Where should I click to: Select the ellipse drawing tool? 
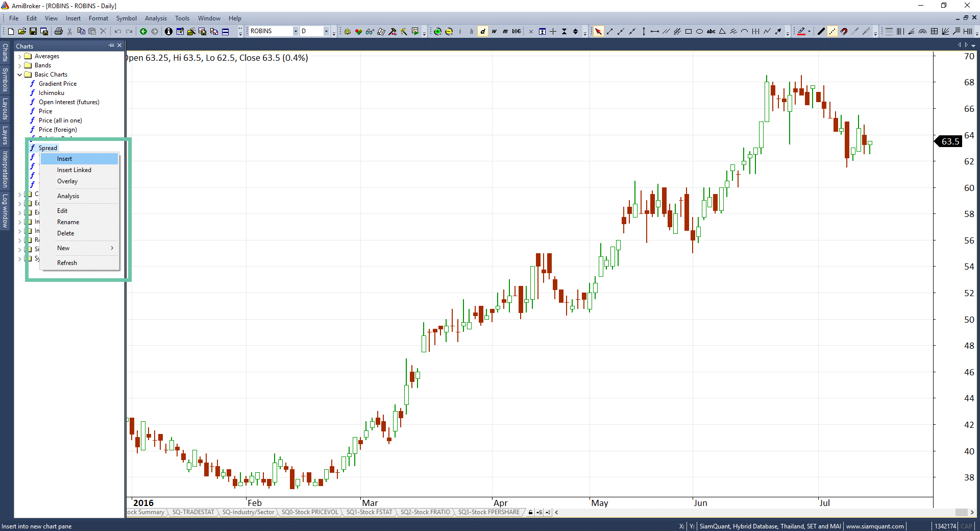[699, 32]
